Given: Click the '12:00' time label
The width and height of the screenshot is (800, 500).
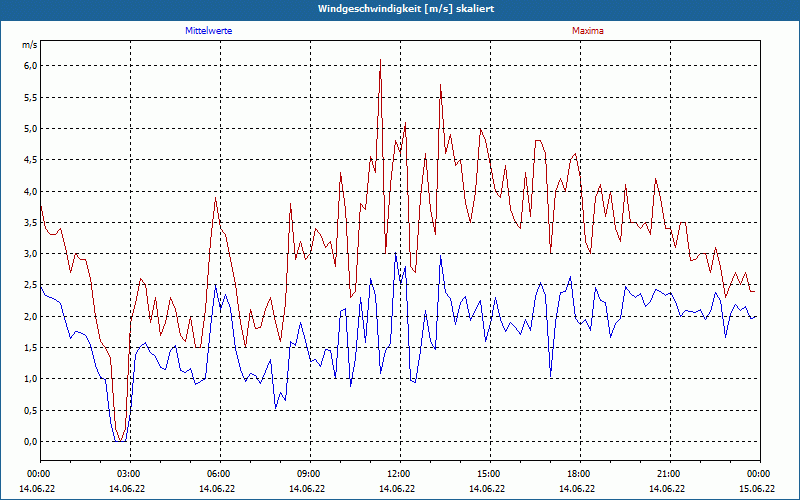Looking at the screenshot, I should click(x=398, y=474).
